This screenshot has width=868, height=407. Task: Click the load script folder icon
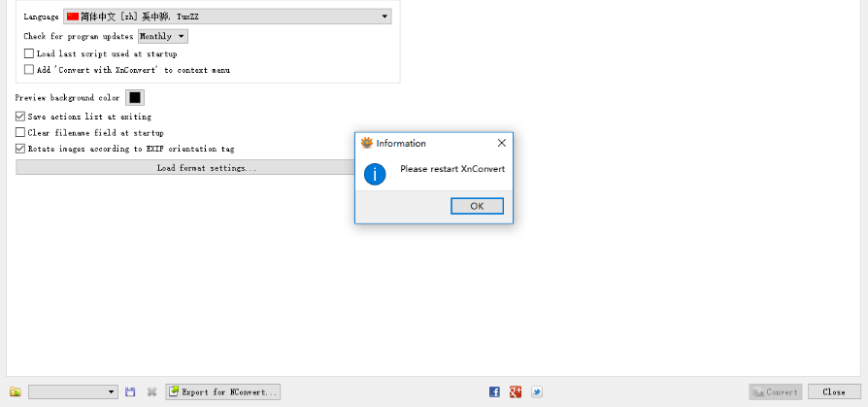[16, 392]
